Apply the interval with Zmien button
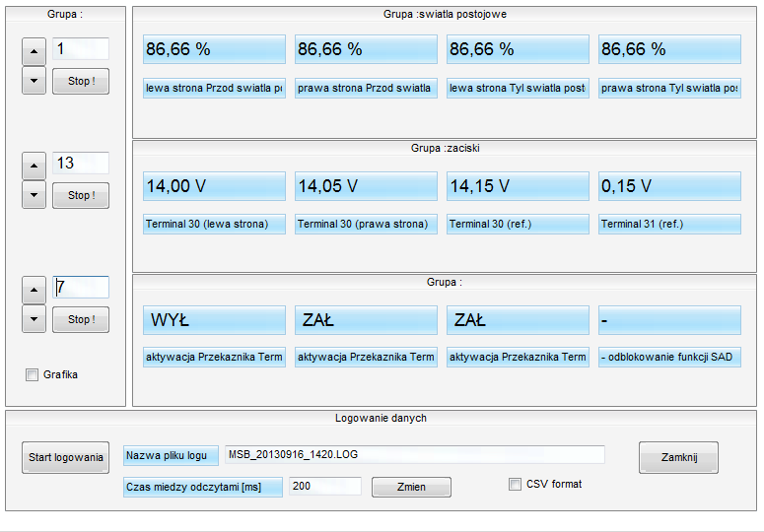This screenshot has width=764, height=532. click(411, 487)
